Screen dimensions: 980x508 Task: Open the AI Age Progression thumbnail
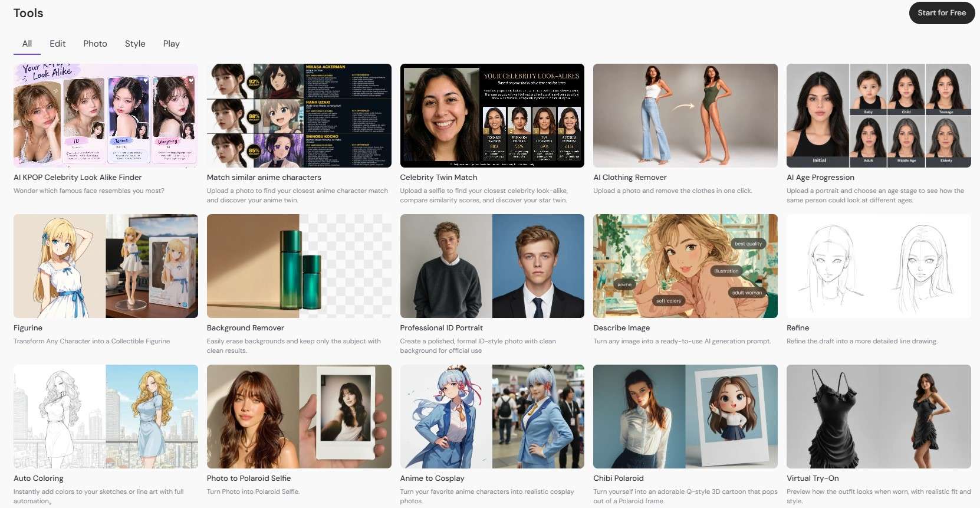[x=879, y=116]
